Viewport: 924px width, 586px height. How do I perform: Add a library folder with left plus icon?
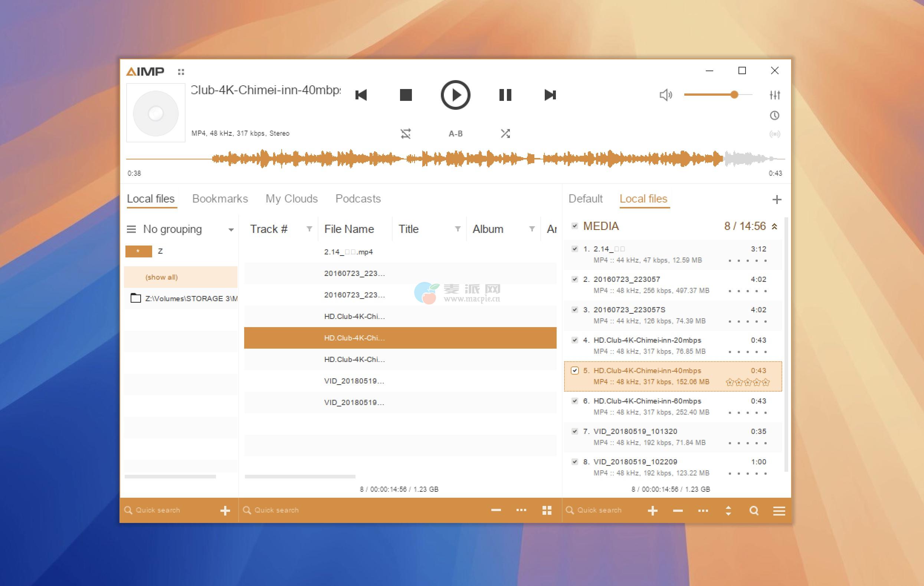tap(225, 510)
